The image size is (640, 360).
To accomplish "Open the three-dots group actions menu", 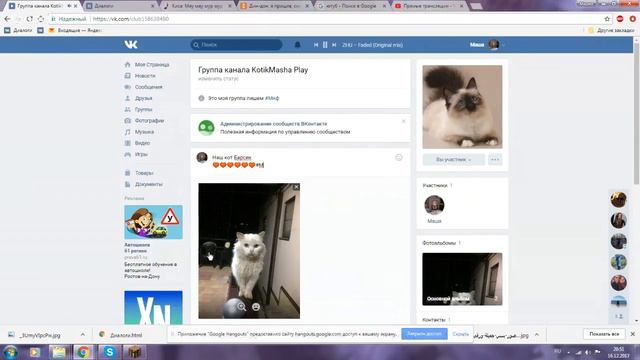I will click(x=495, y=160).
